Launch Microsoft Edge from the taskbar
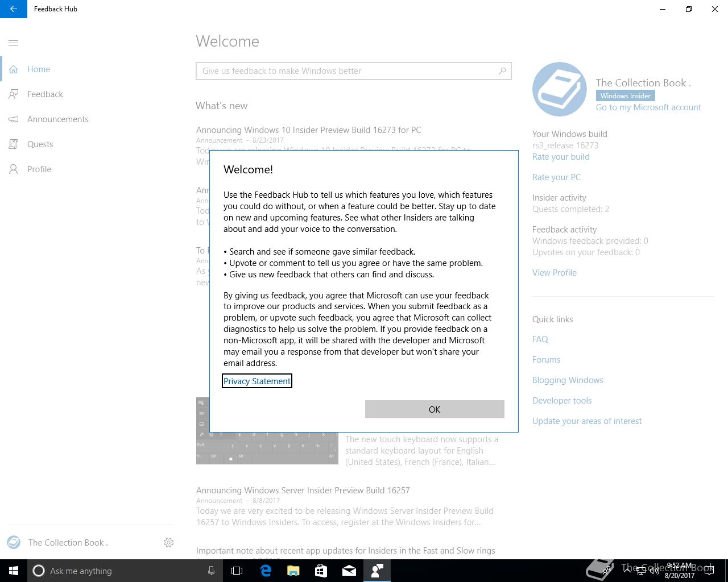 click(265, 571)
